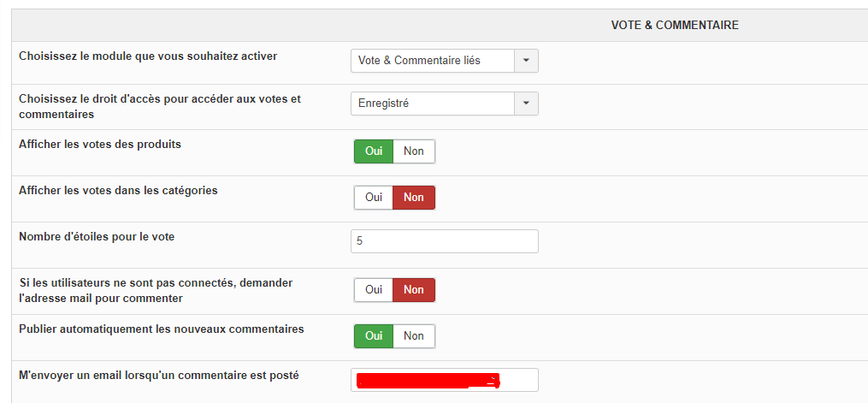Select Oui for 'Publier automatiquement les nouveaux commentaires'

coord(374,336)
